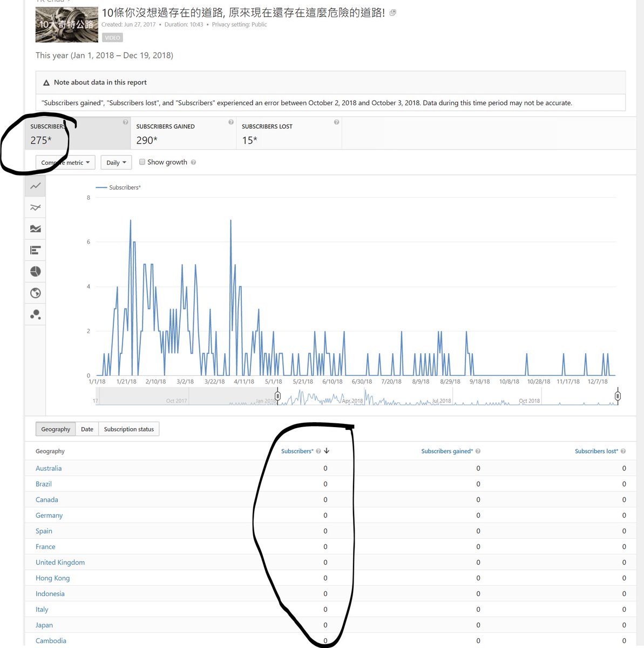644x648 pixels.
Task: Click the video title text
Action: pos(243,12)
